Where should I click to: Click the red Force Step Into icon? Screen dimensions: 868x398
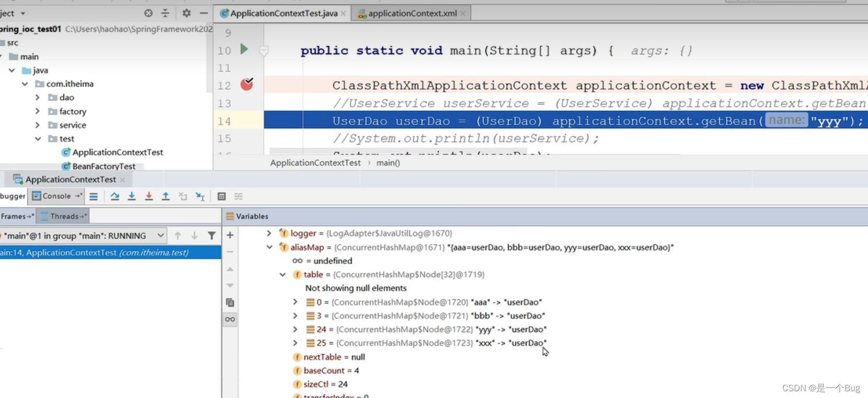149,196
